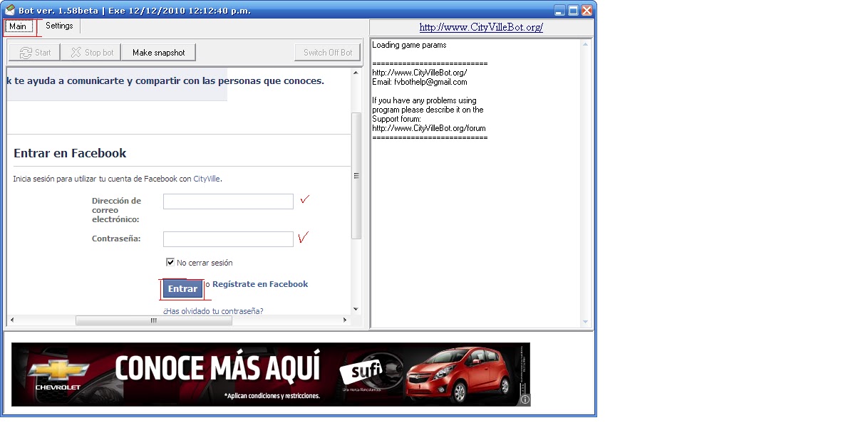The image size is (868, 445).
Task: Open the Regístrate en Facebook link
Action: click(x=260, y=284)
